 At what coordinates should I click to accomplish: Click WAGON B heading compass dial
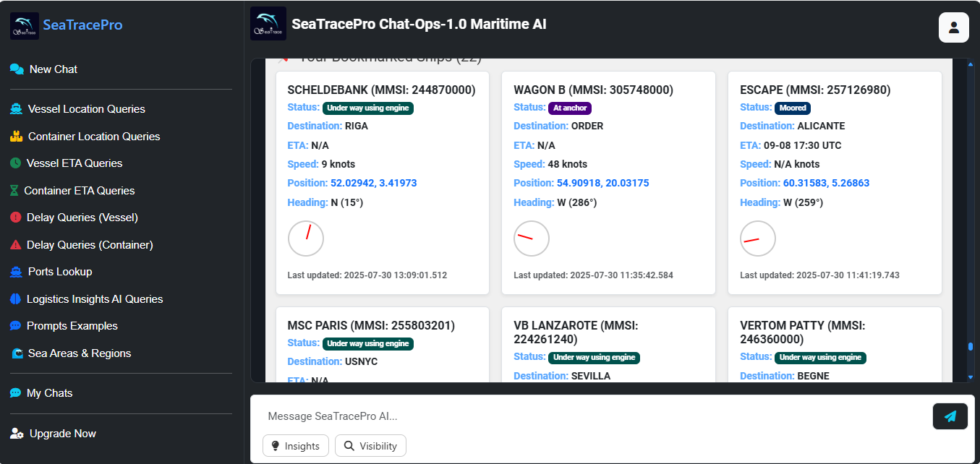point(532,239)
